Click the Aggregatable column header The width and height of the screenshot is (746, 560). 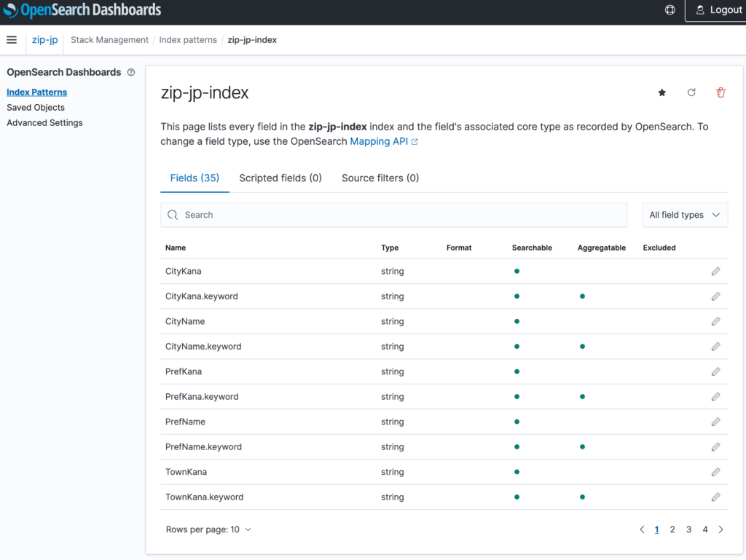(601, 248)
